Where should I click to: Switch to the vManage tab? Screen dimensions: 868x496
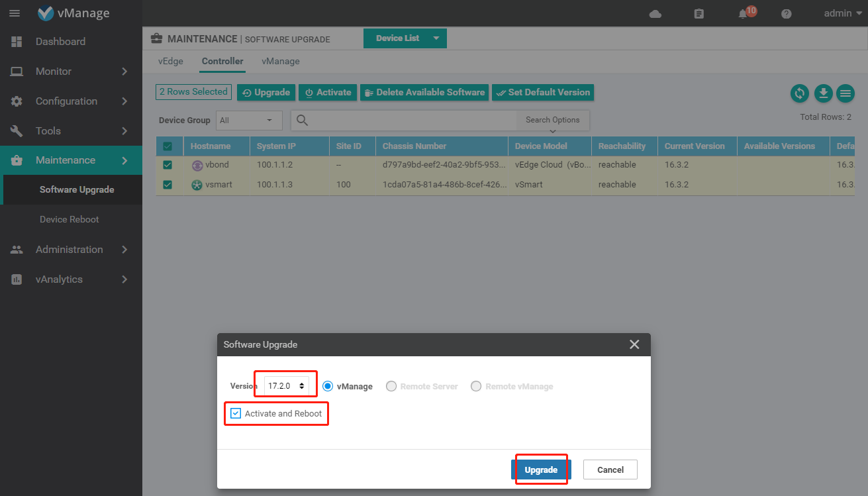(x=281, y=61)
